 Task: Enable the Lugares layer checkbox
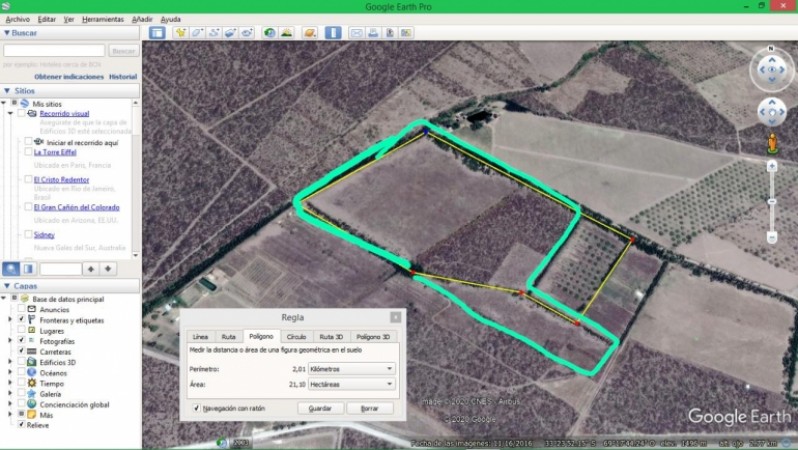[x=21, y=330]
